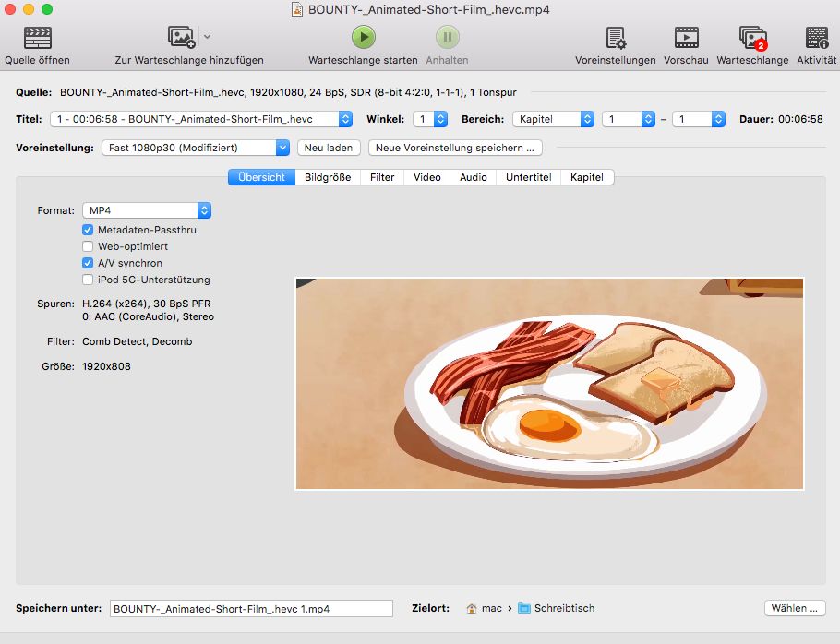Open the Kapitel tab
Screen dimensions: 840x644
click(x=586, y=177)
